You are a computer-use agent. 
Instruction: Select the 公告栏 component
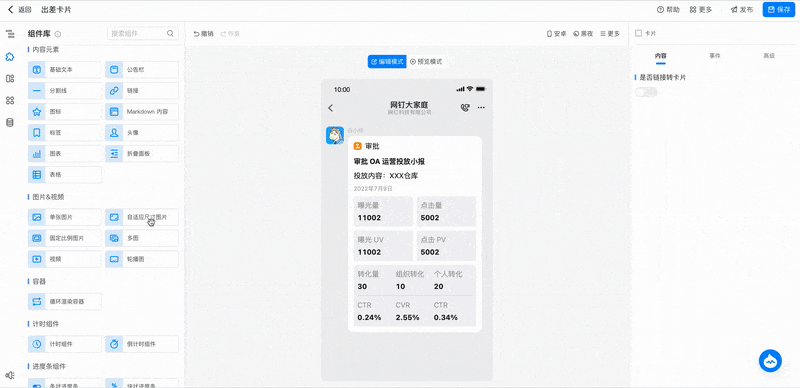coord(142,69)
